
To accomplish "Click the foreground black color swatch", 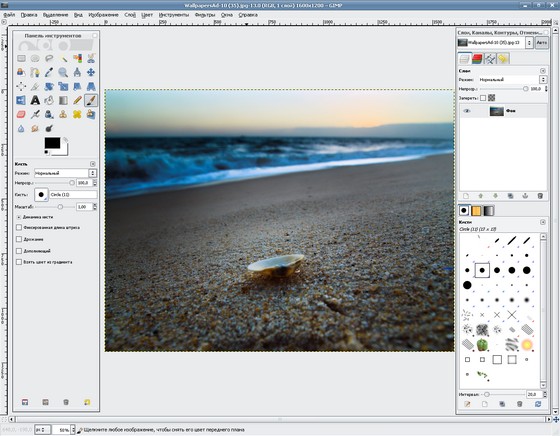I will pos(52,143).
